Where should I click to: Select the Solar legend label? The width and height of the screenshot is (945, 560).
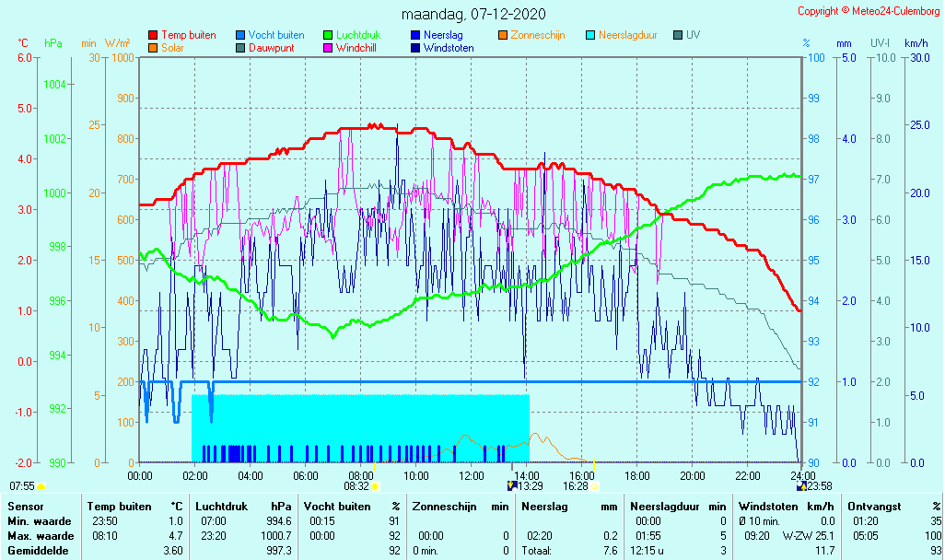172,48
